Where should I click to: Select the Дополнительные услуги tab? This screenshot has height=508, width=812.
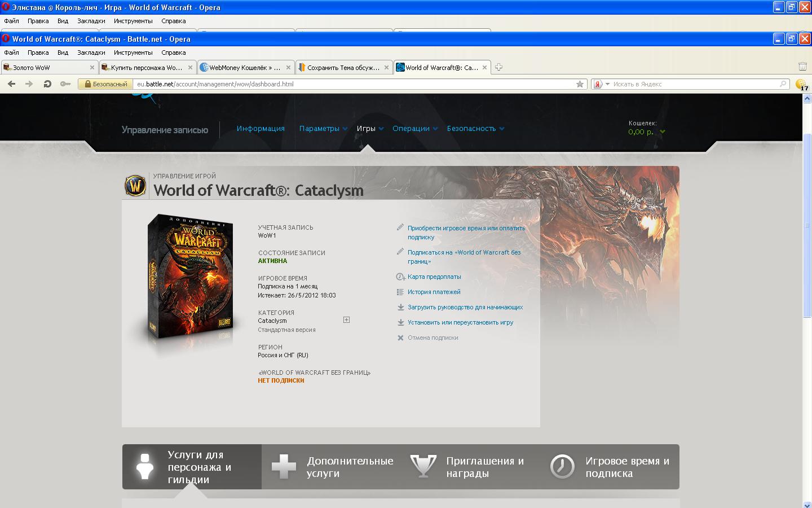332,467
